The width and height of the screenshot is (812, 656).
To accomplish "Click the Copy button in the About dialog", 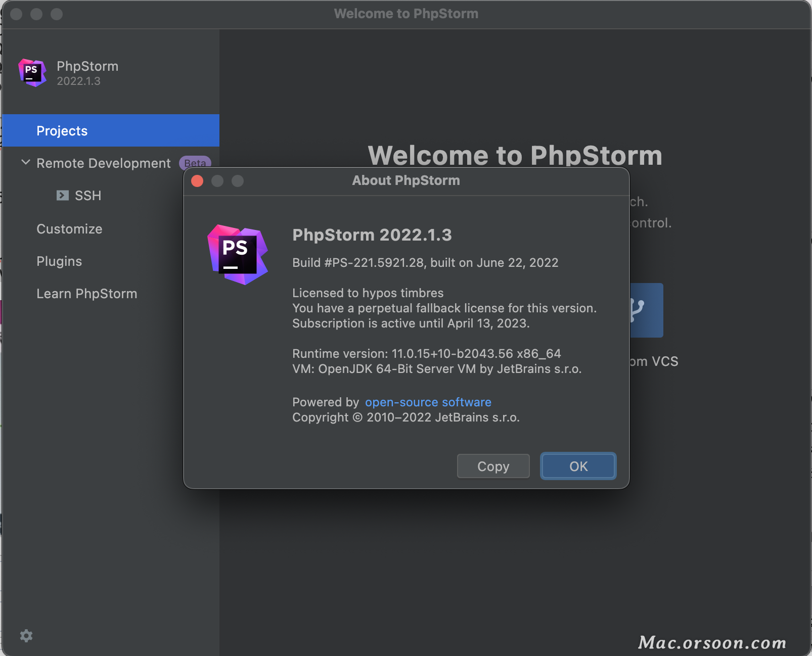I will pyautogui.click(x=493, y=466).
